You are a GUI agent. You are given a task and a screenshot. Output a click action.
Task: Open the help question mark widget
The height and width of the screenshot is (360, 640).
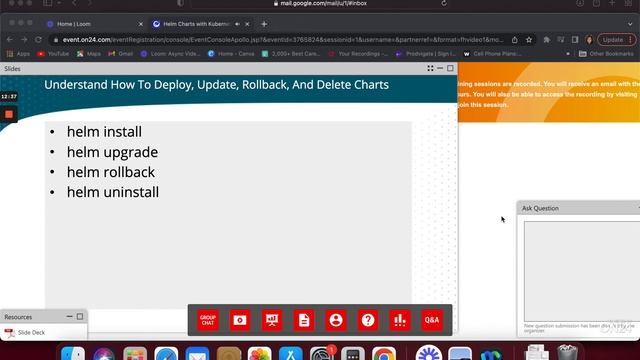(x=368, y=320)
